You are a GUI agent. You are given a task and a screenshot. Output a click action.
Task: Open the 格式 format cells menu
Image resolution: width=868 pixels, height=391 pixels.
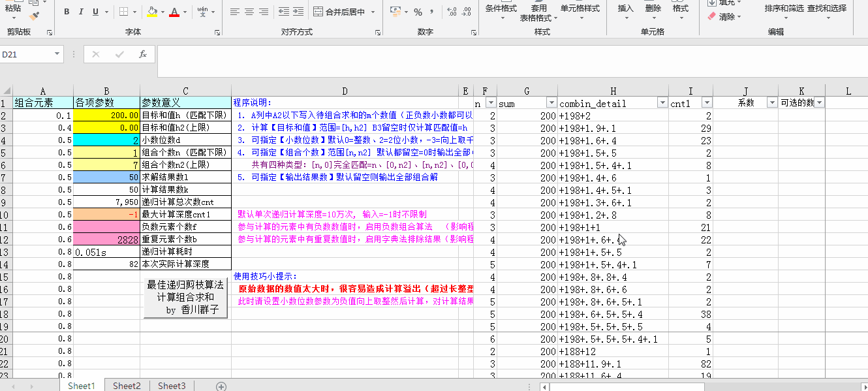681,11
